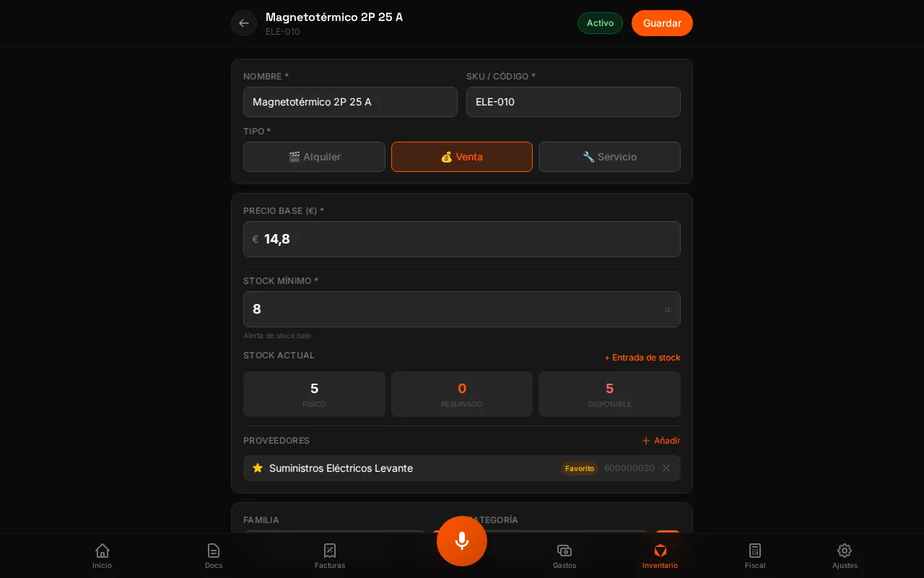Select Servicio as product type
Viewport: 924px width, 578px height.
pyautogui.click(x=609, y=157)
